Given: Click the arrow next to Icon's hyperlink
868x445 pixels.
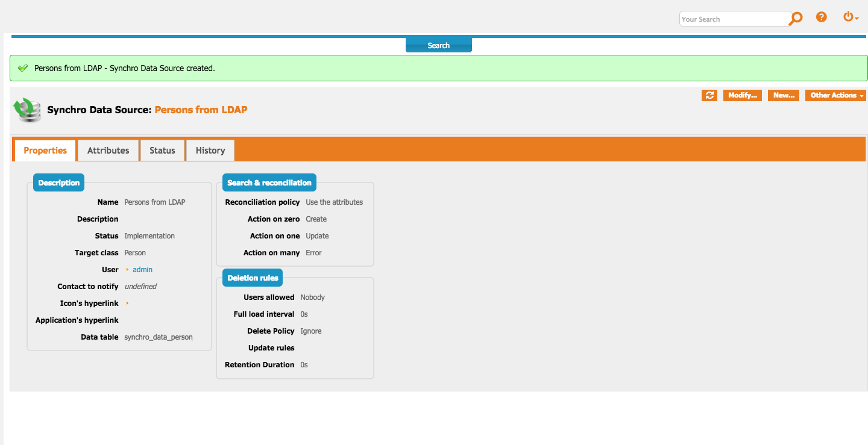Looking at the screenshot, I should click(127, 303).
